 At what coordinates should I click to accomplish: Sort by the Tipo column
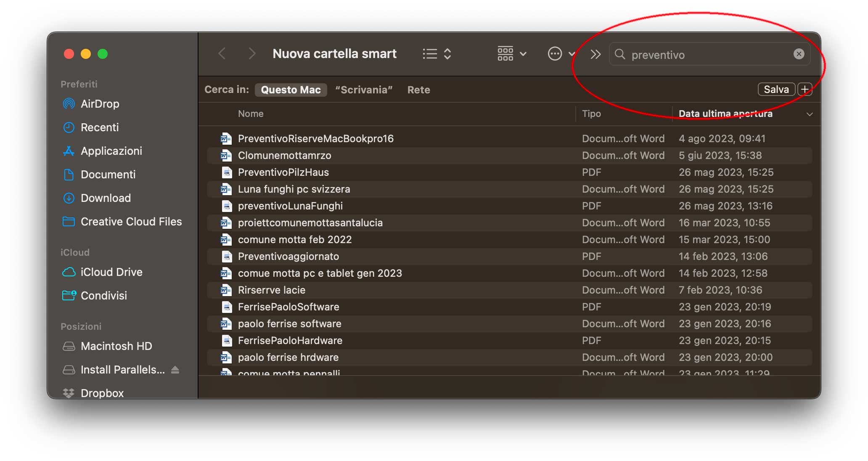[x=591, y=114]
